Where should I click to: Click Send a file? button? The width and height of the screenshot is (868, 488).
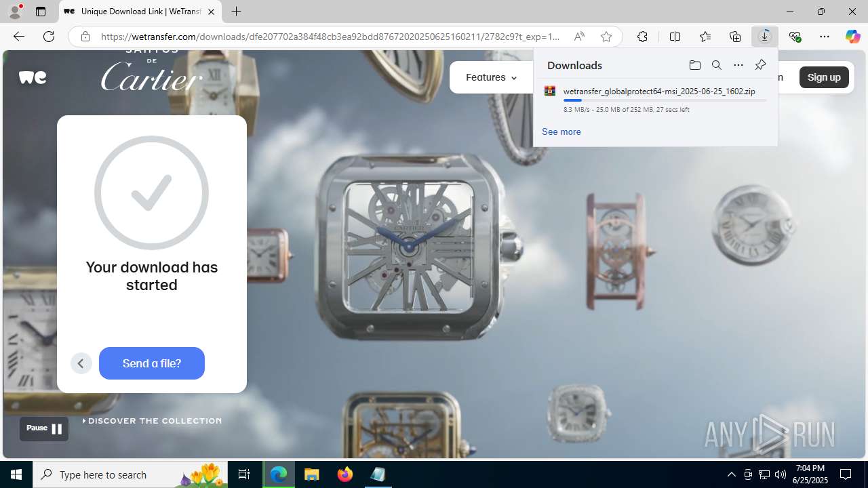[152, 363]
